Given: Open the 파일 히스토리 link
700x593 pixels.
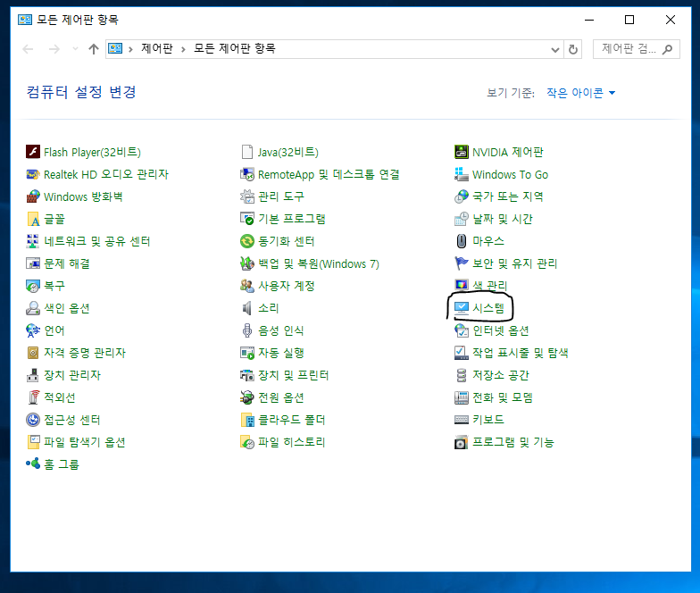Looking at the screenshot, I should click(292, 442).
